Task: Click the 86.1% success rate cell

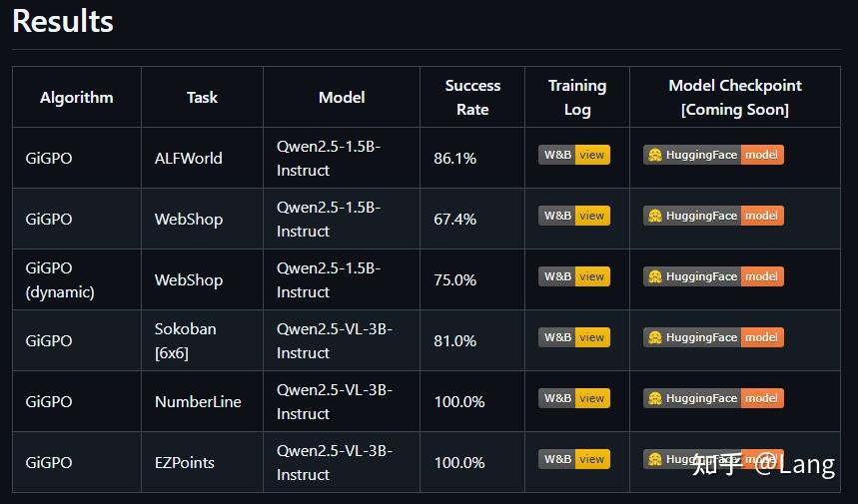Action: [x=454, y=158]
